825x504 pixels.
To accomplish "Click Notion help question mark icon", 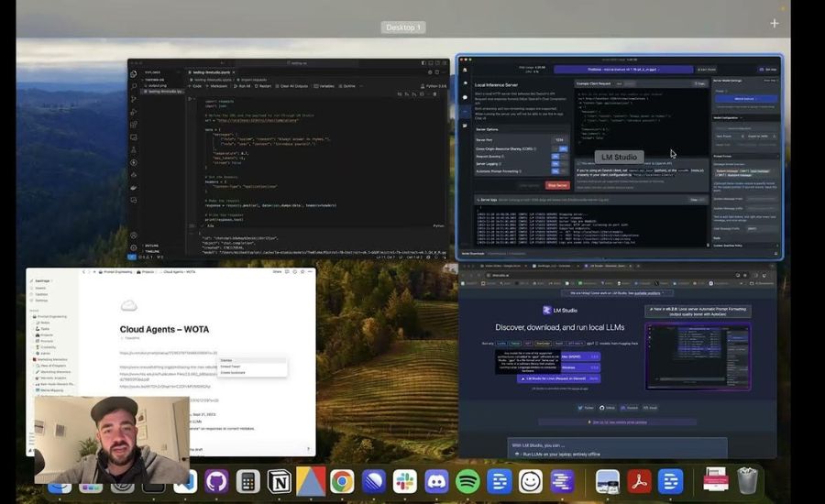I will [308, 449].
